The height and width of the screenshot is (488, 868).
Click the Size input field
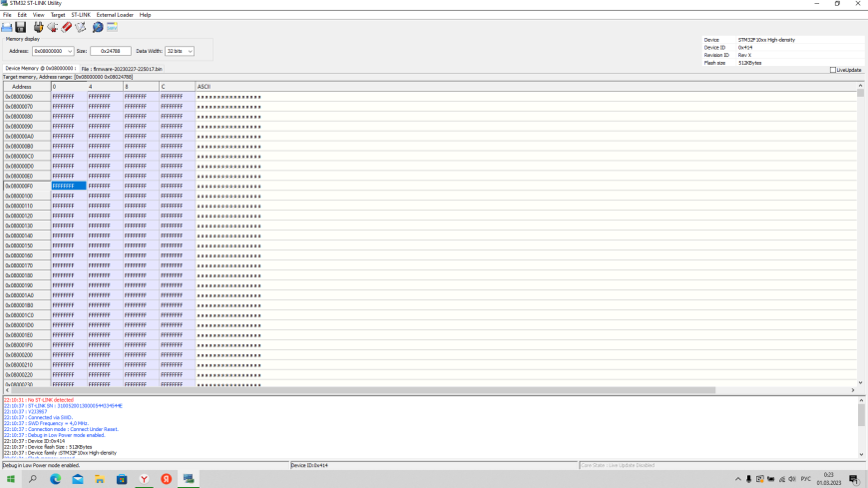coord(111,51)
